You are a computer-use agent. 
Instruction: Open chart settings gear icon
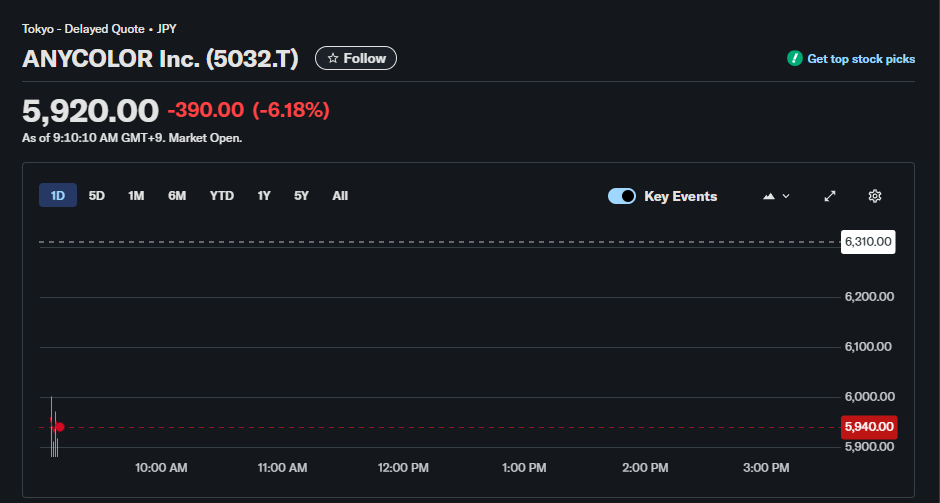click(x=875, y=196)
